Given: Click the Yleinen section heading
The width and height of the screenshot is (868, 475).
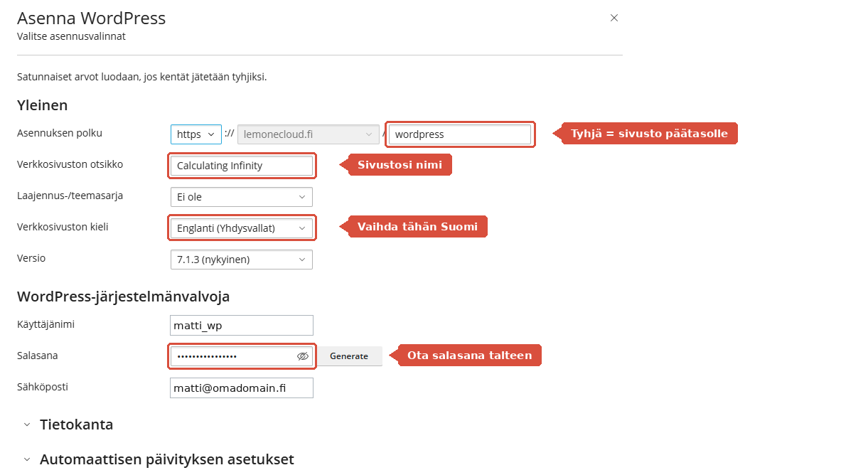Looking at the screenshot, I should click(x=42, y=105).
